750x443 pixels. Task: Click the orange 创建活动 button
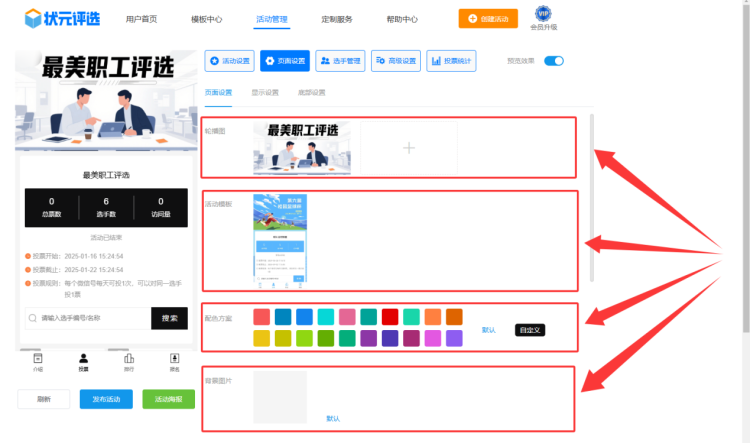[488, 18]
